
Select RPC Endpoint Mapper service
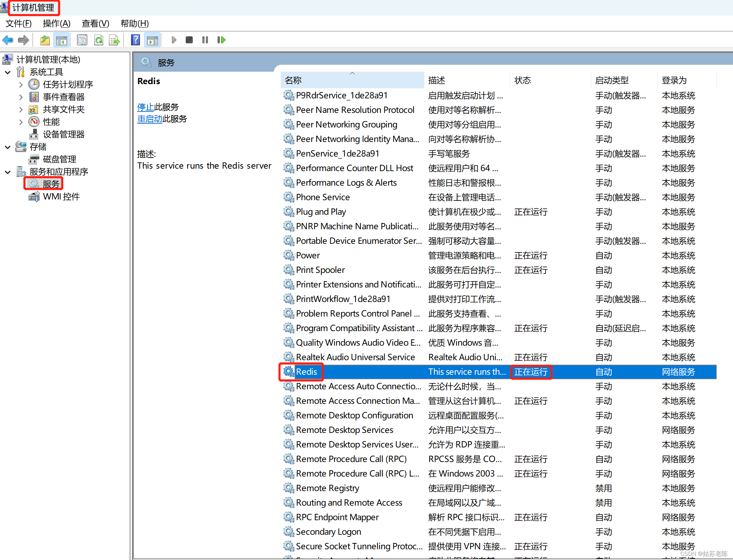[498, 517]
